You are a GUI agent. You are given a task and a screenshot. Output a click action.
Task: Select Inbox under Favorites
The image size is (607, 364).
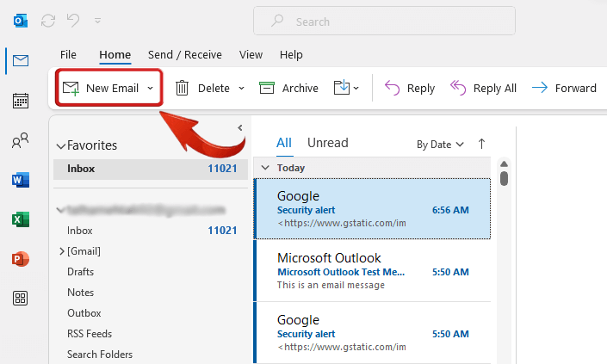(x=151, y=169)
